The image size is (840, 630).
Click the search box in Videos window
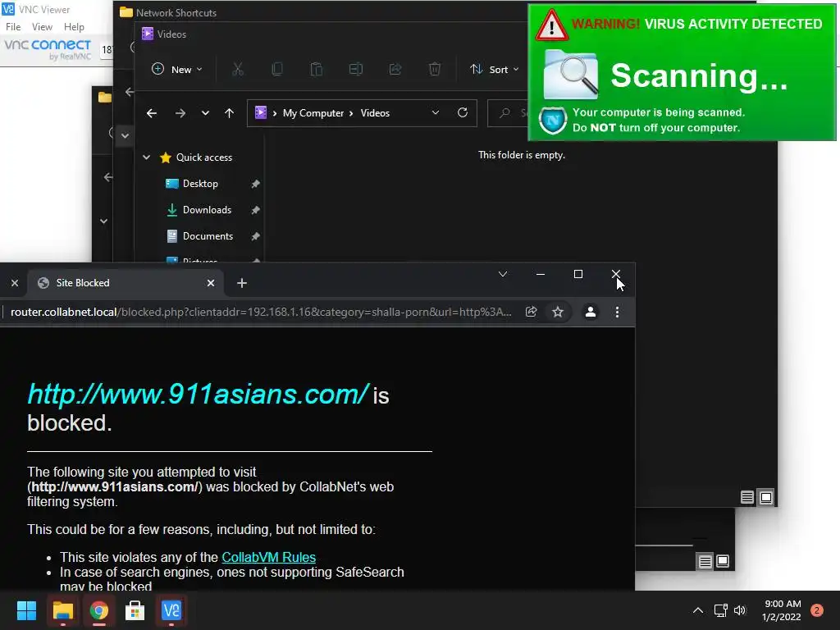(x=509, y=113)
